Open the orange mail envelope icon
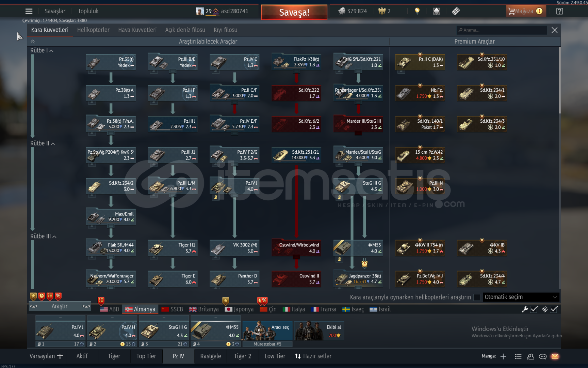Screen dimensions: 588x368 click(555, 356)
